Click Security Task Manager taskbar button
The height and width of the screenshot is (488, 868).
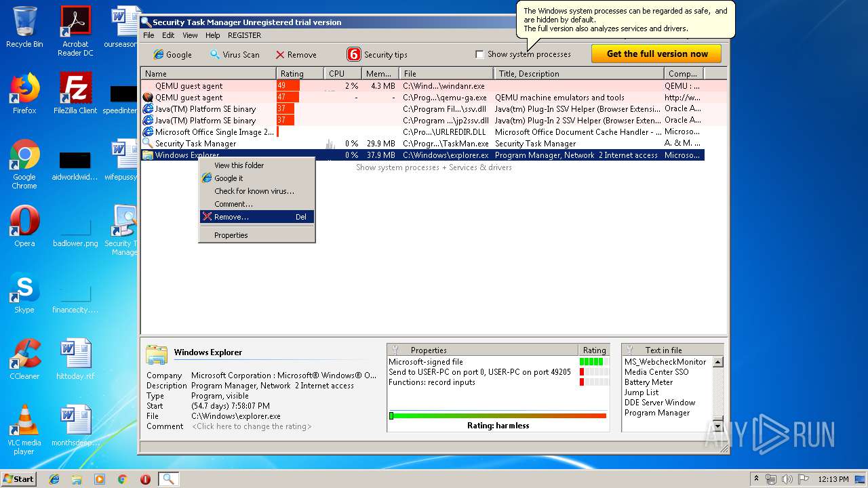[x=168, y=479]
